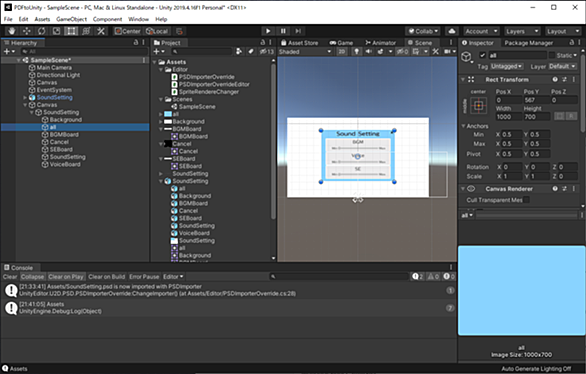Click the console Clear button
586x374 pixels.
pos(10,276)
